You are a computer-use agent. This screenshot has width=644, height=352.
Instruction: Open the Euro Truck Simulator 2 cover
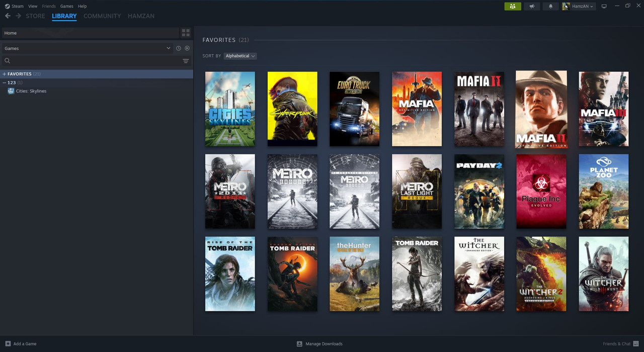point(354,109)
